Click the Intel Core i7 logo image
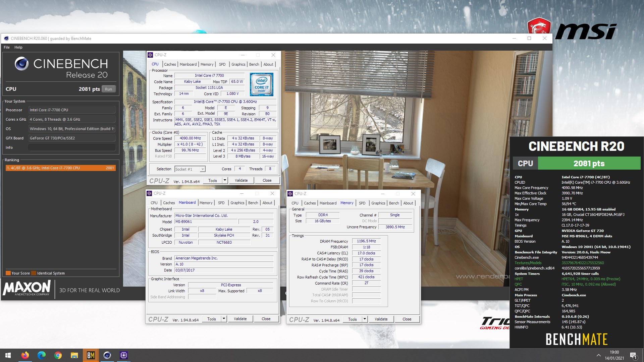The width and height of the screenshot is (644, 362). 262,84
